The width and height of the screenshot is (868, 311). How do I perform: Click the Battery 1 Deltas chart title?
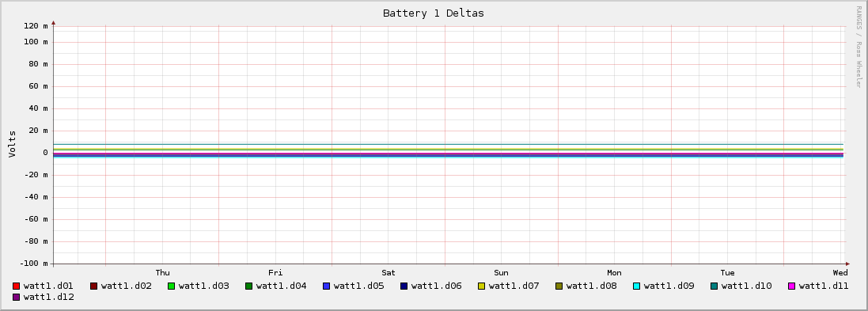(x=434, y=13)
